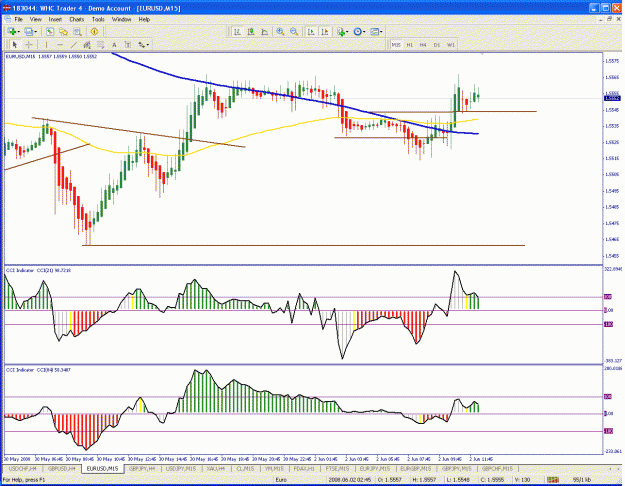This screenshot has width=625, height=486.
Task: Zoom out on the chart
Action: tap(294, 31)
